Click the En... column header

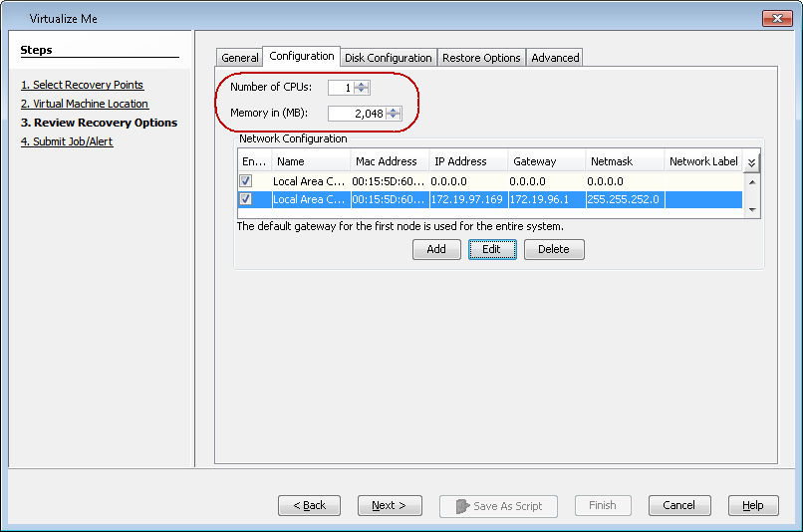254,161
